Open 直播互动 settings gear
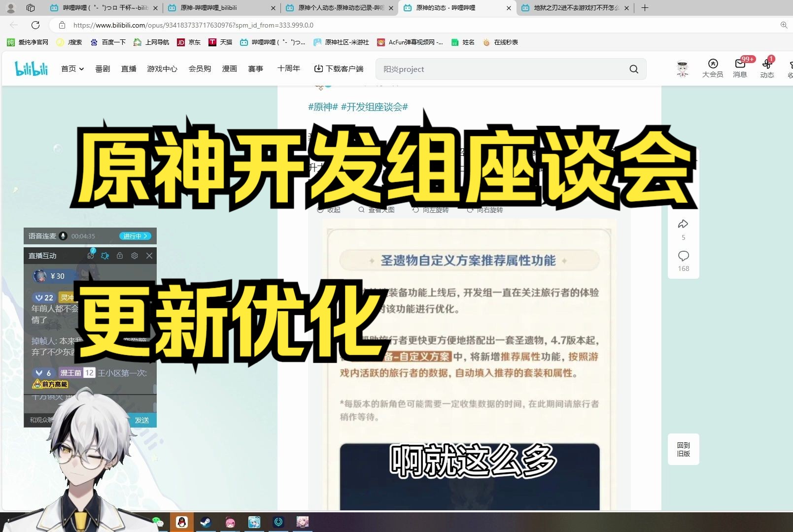This screenshot has width=793, height=532. 135,256
